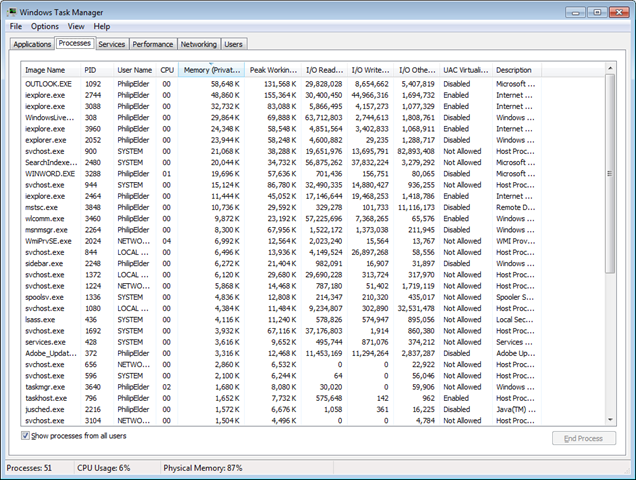Select svchost.exe with PID 1692

coord(280,331)
